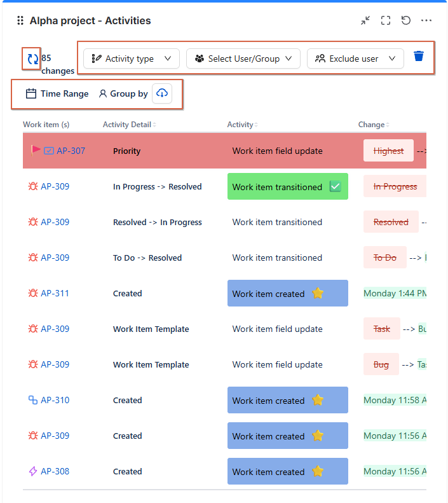448x503 pixels.
Task: Open the Group by option
Action: (123, 93)
